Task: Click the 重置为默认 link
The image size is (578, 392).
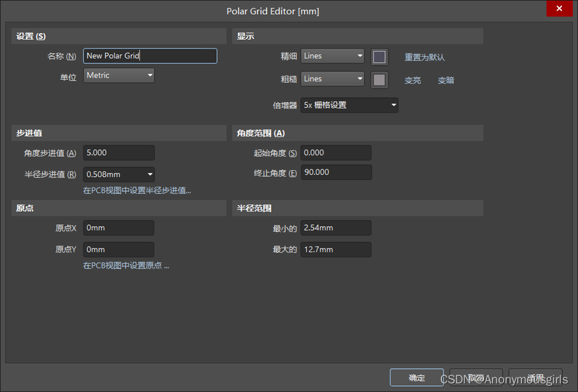Action: [x=424, y=57]
